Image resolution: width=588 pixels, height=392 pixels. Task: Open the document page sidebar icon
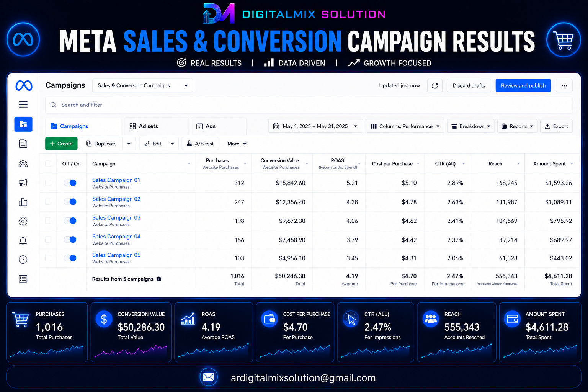pos(23,144)
